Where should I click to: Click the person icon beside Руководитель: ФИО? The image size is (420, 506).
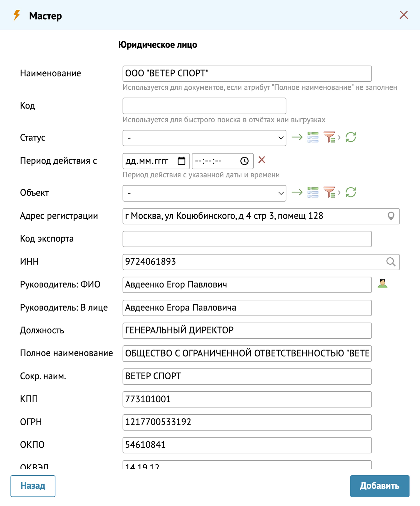(x=382, y=284)
